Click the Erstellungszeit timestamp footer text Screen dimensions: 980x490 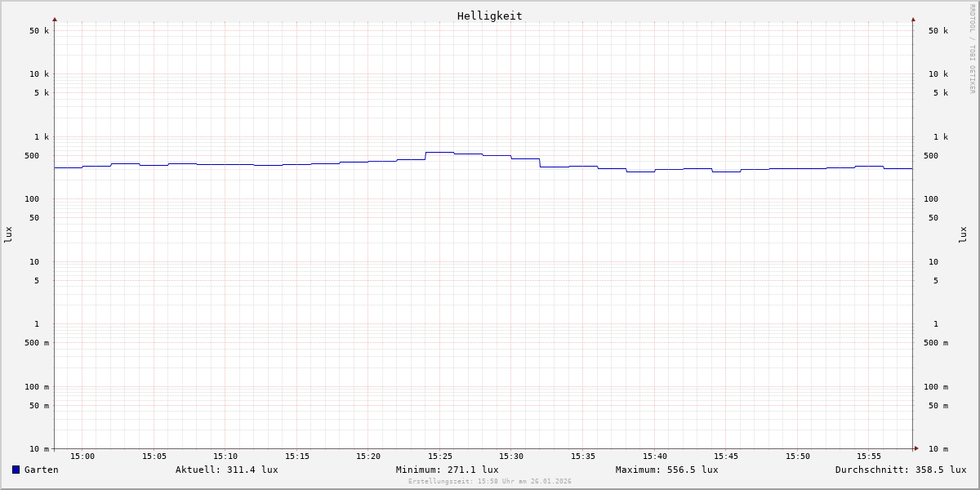(x=489, y=482)
